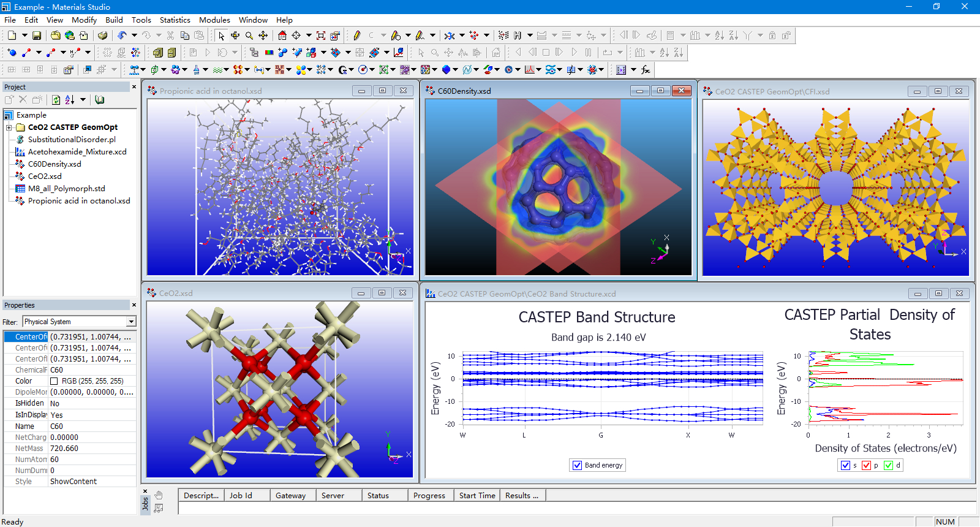
Task: Toggle the s orbital checkbox
Action: (x=846, y=465)
